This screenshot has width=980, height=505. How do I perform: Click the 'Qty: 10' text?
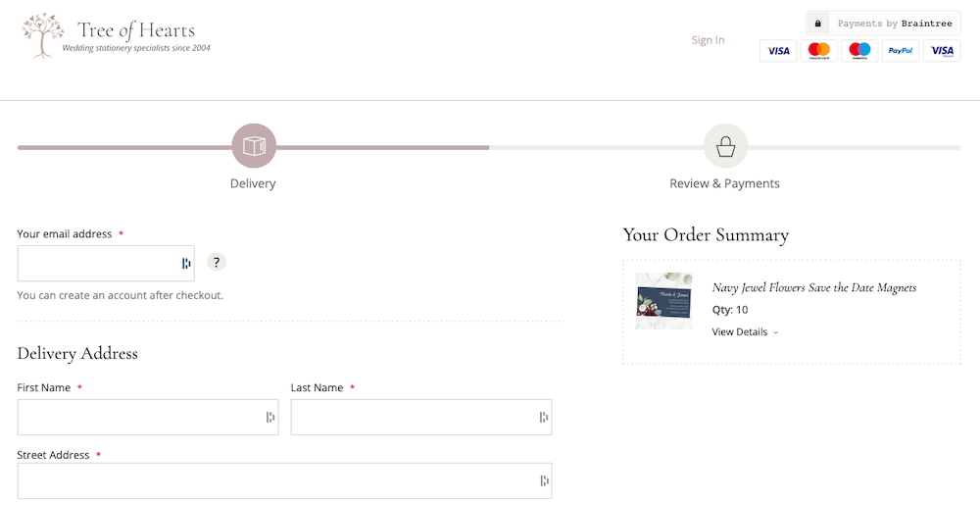tap(730, 310)
